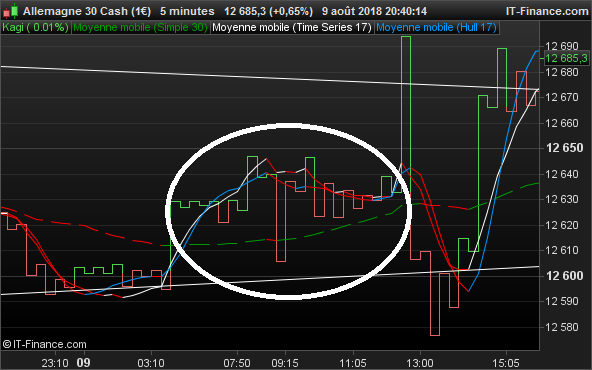Click the 15:05 time axis label
This screenshot has width=592, height=370.
[x=506, y=363]
